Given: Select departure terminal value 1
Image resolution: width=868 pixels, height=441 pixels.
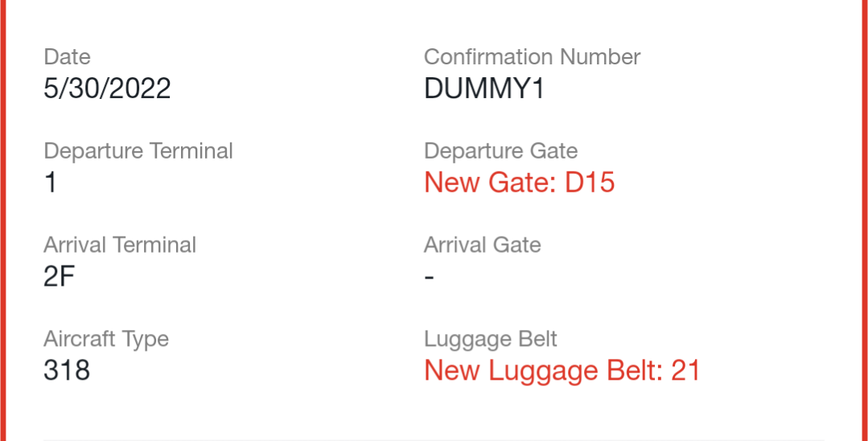Looking at the screenshot, I should (x=51, y=183).
